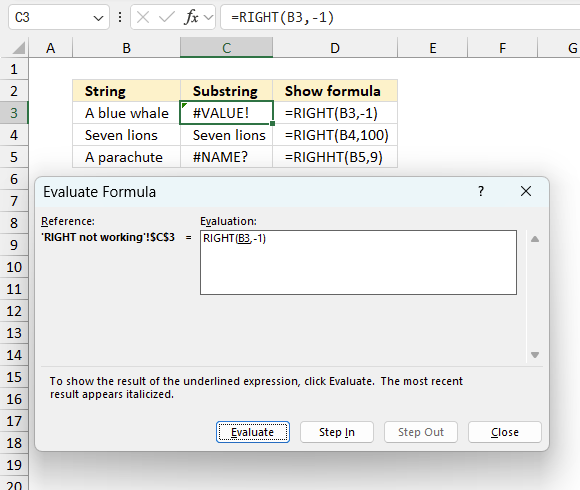Select row 1 header

click(14, 69)
